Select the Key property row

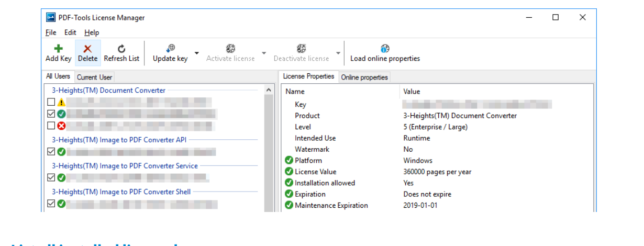pos(438,105)
